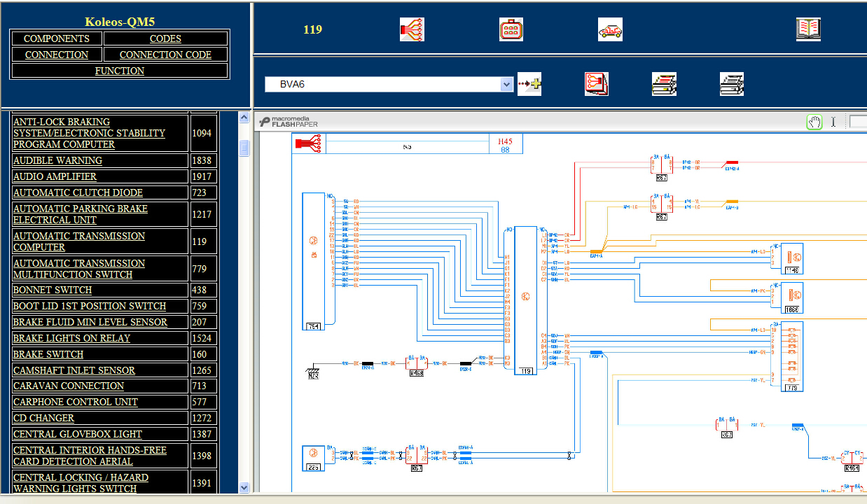Open the red diagram book icon
This screenshot has width=867, height=504.
pyautogui.click(x=597, y=84)
